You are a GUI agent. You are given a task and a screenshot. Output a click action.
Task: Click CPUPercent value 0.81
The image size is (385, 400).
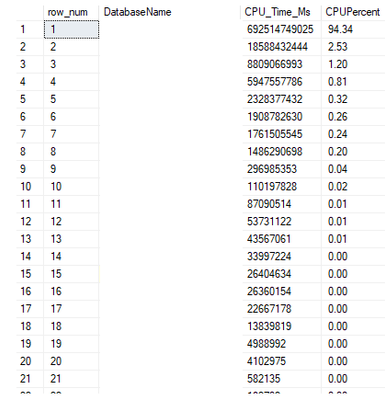pos(337,82)
